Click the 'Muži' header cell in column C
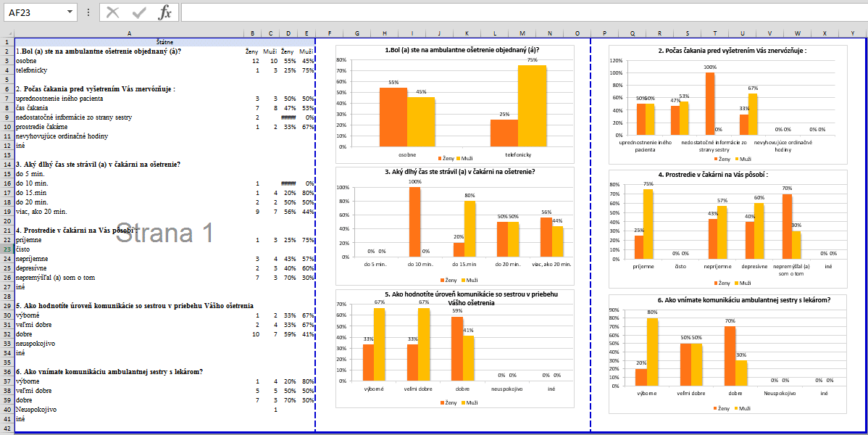This screenshot has width=868, height=435. click(270, 51)
